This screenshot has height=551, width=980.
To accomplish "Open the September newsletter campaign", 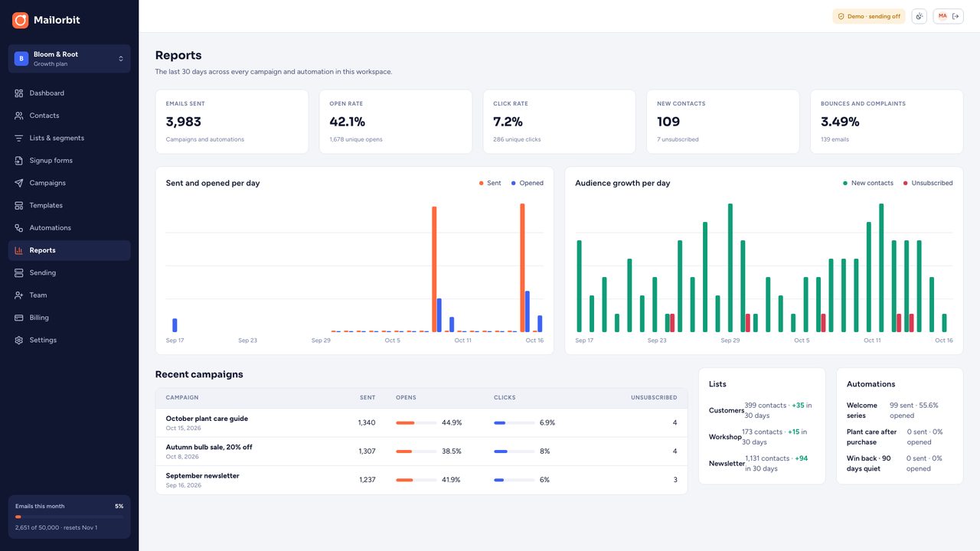I will [203, 476].
